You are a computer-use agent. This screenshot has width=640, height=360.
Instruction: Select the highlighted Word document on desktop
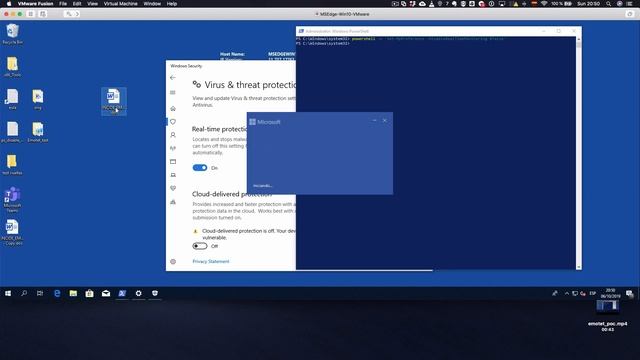click(x=114, y=101)
